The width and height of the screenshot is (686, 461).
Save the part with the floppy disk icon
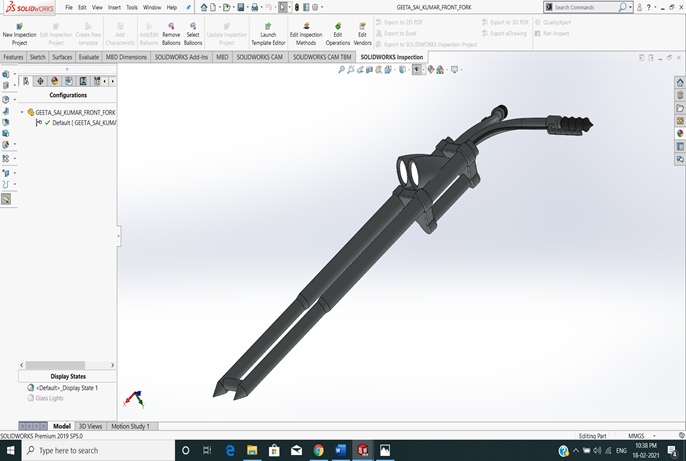[x=241, y=7]
